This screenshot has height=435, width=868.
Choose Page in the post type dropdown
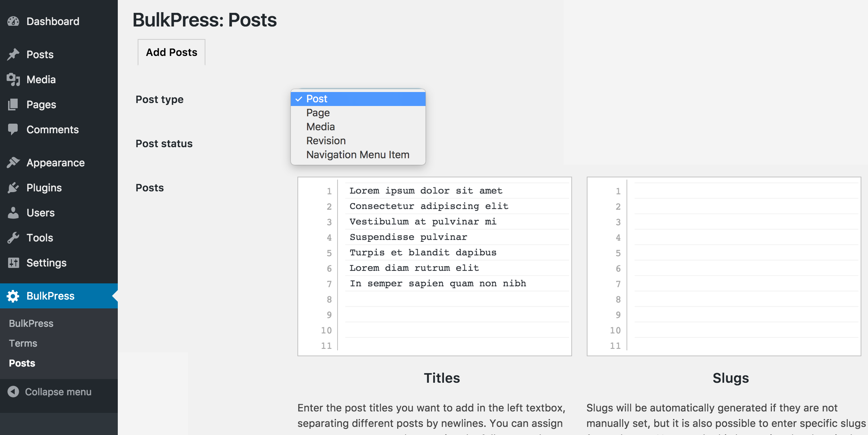[358, 113]
